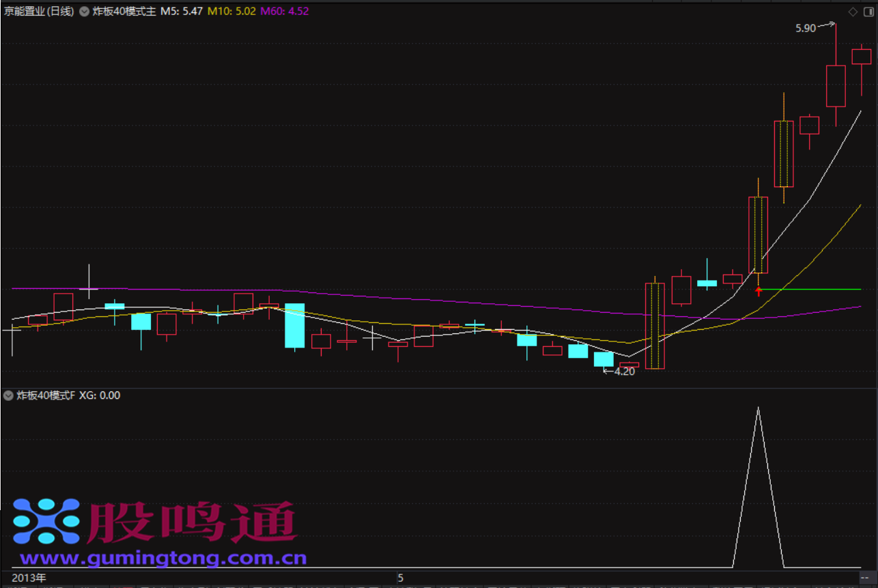Select the 炸板40模式F sub-indicator name
The width and height of the screenshot is (878, 588).
[46, 395]
